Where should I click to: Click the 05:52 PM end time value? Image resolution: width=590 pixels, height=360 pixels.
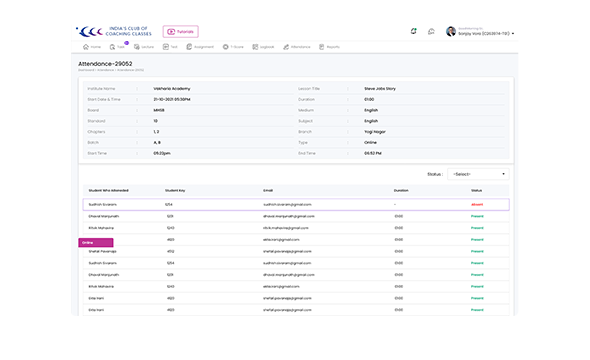point(373,153)
